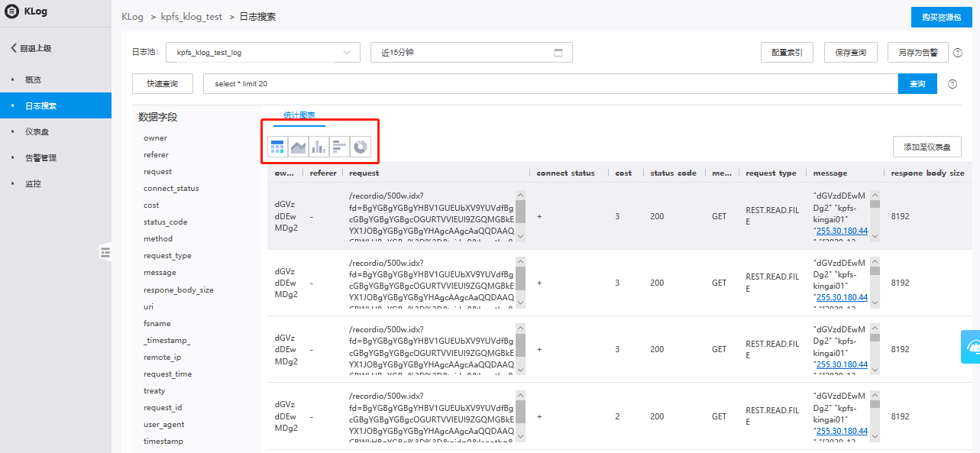Switch to the horizontal bar chart view
The height and width of the screenshot is (453, 980).
click(339, 147)
